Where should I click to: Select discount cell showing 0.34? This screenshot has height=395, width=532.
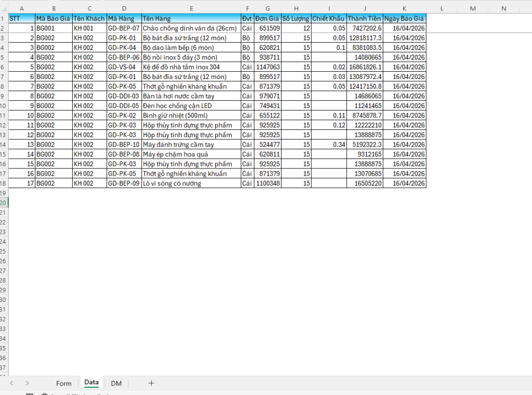click(328, 144)
